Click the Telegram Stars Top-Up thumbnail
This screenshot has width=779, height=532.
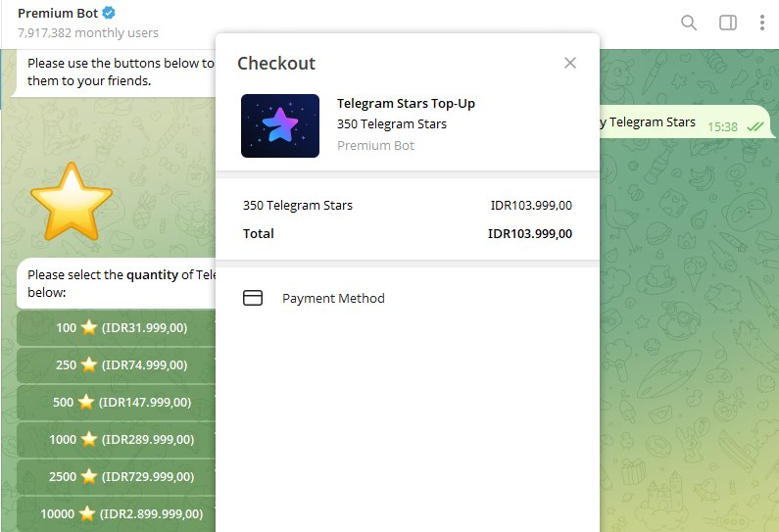coord(280,125)
